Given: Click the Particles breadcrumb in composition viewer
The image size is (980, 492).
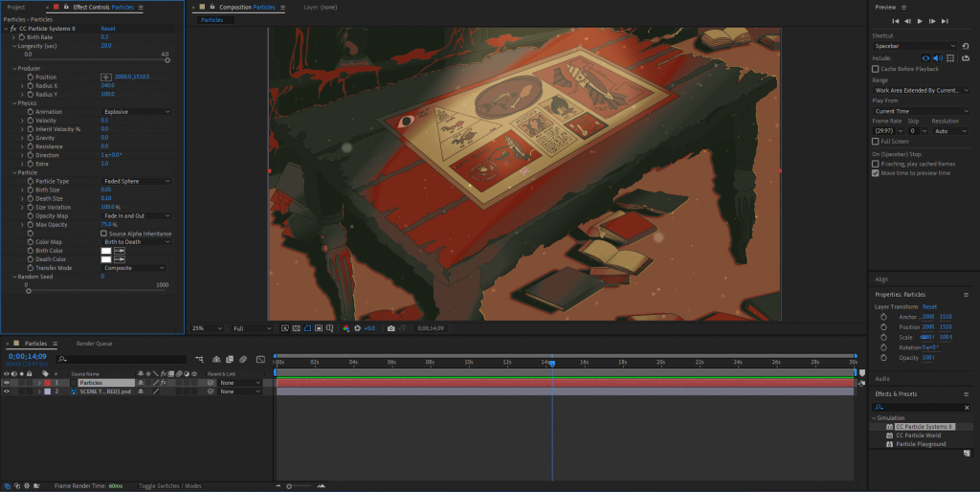Looking at the screenshot, I should [212, 20].
